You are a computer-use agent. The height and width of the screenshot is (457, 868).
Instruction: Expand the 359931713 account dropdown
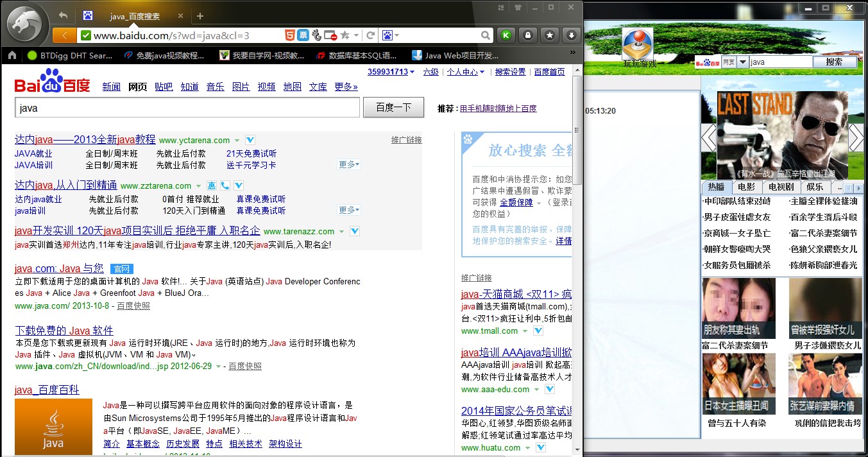(x=412, y=72)
